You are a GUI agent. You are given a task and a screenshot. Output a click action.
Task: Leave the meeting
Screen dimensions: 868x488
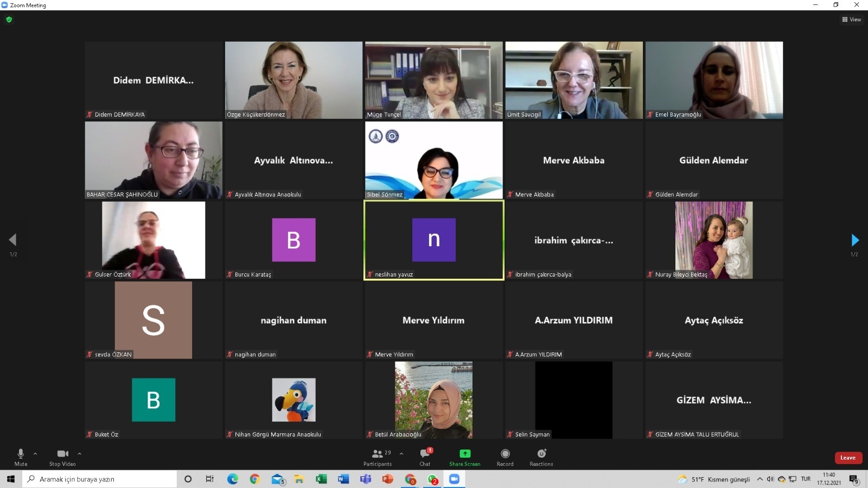[x=848, y=458]
